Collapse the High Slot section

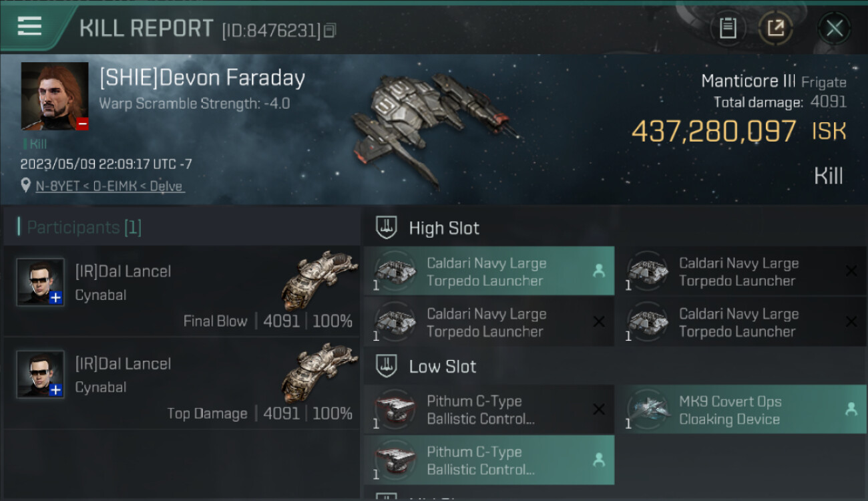tap(387, 228)
